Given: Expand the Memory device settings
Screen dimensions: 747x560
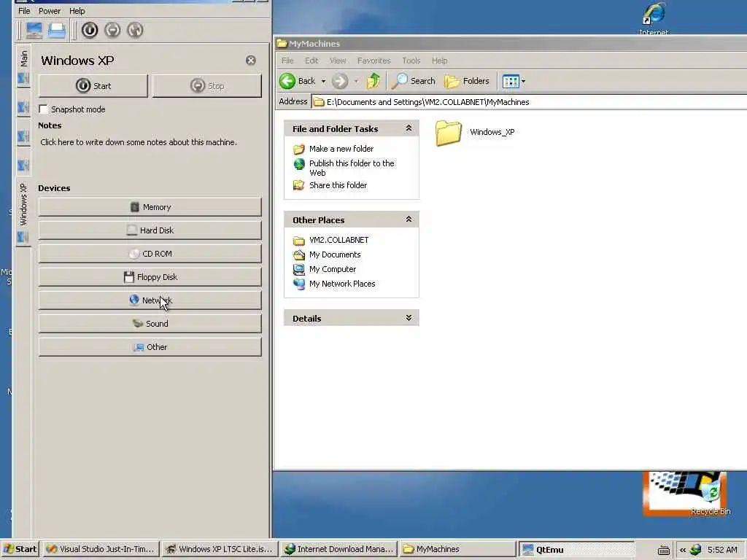Looking at the screenshot, I should [150, 207].
